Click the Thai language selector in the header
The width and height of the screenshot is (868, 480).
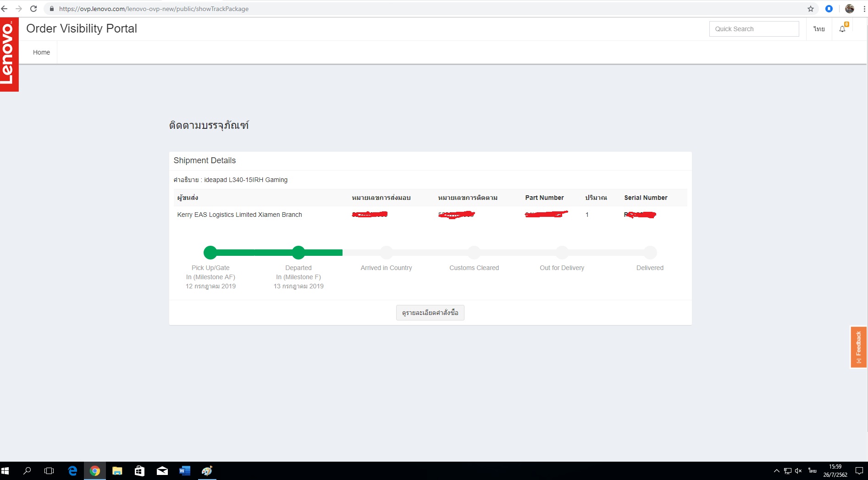point(819,29)
